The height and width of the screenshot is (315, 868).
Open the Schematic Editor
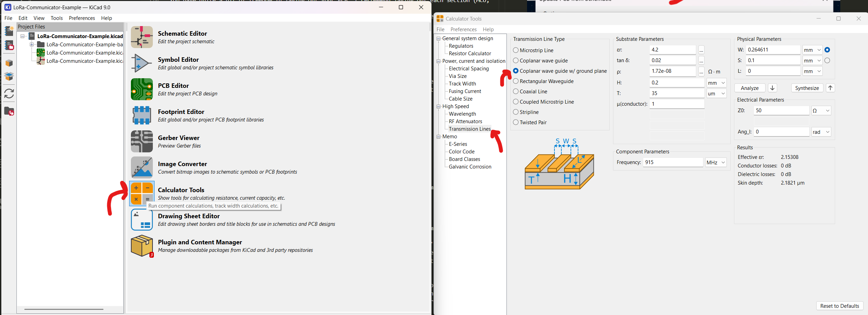point(142,37)
